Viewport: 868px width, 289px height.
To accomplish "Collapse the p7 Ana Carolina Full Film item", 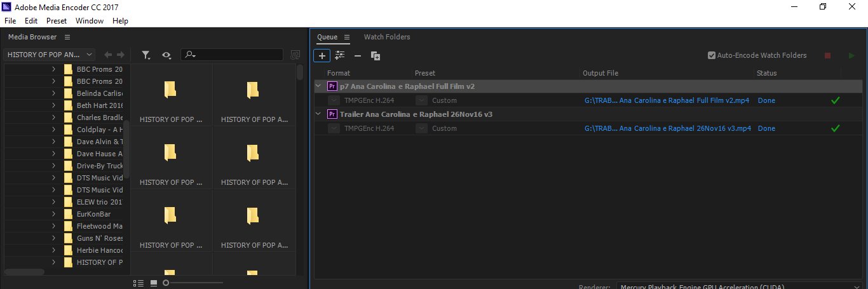I will pyautogui.click(x=318, y=86).
